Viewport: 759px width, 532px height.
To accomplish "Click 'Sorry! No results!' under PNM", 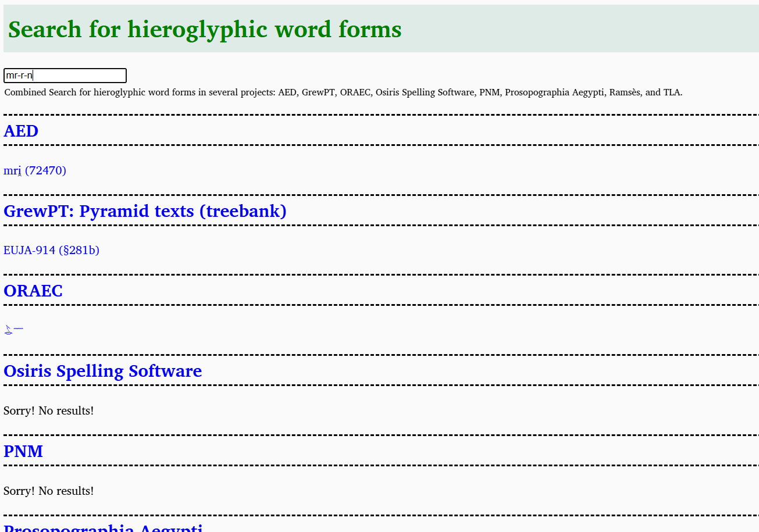I will [48, 491].
